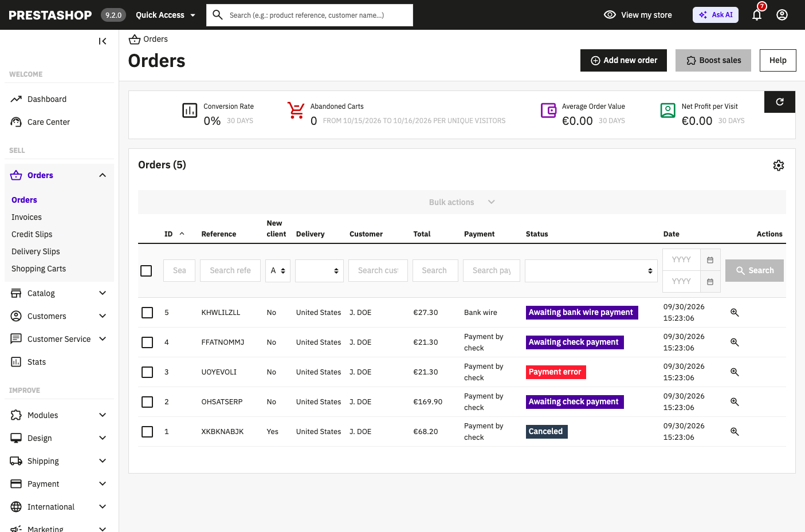
Task: View details of order KHWLILZLL
Action: click(735, 313)
